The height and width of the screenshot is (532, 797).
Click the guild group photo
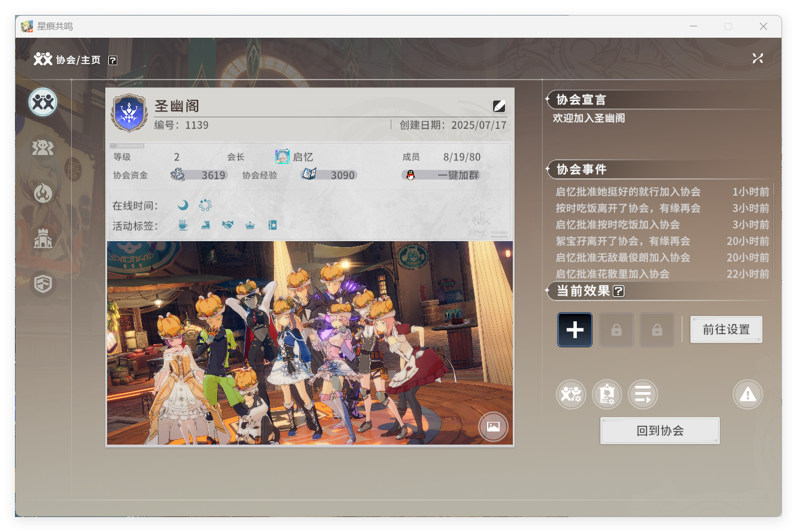pos(310,343)
